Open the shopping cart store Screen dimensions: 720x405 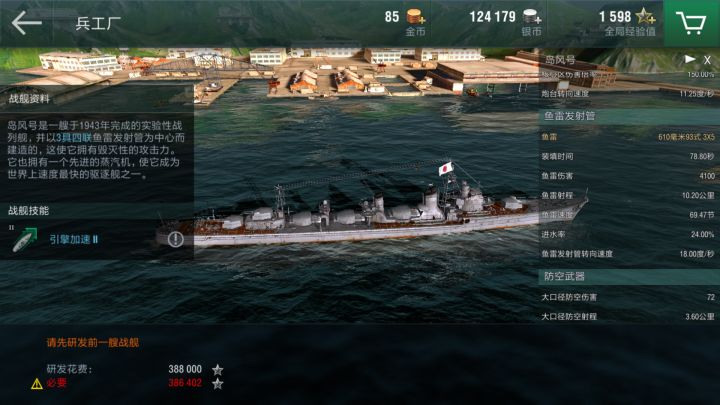(x=692, y=23)
